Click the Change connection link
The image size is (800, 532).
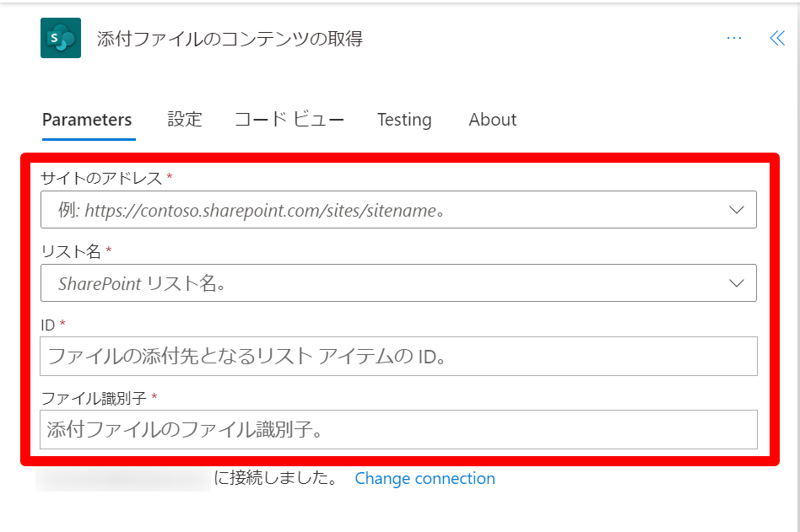(424, 479)
